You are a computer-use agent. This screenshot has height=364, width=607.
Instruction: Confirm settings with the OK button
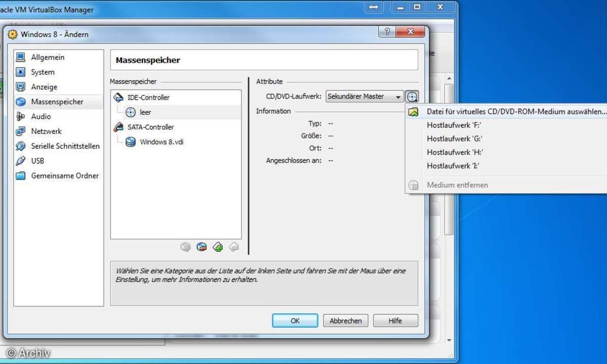tap(295, 321)
